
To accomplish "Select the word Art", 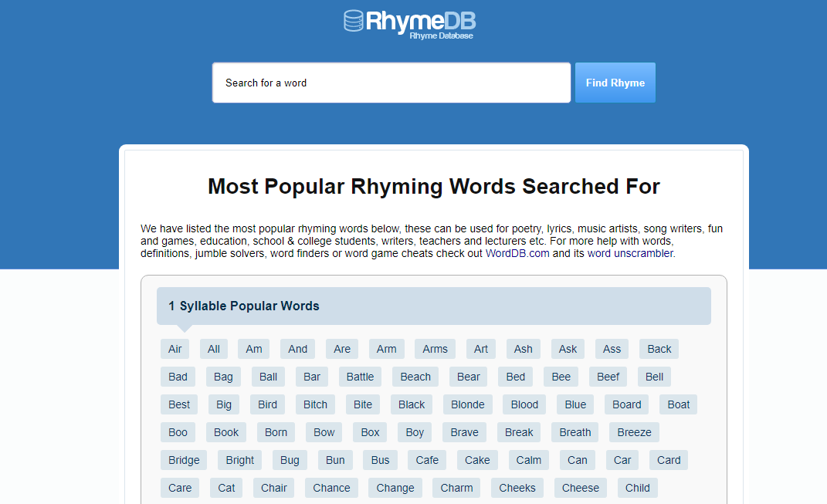I will (x=481, y=349).
